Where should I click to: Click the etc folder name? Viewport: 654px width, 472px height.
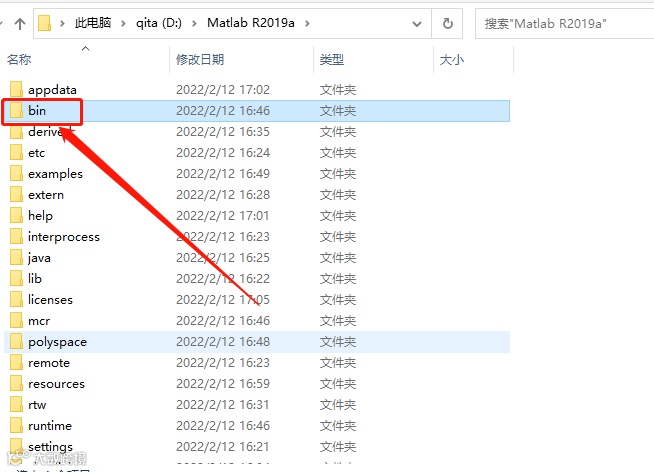pyautogui.click(x=36, y=153)
